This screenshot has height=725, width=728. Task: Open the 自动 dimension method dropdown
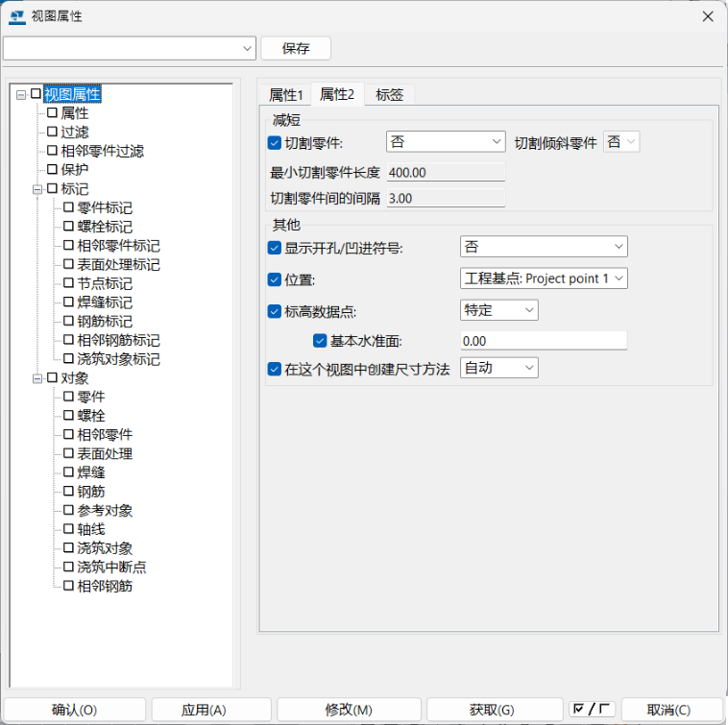click(499, 368)
